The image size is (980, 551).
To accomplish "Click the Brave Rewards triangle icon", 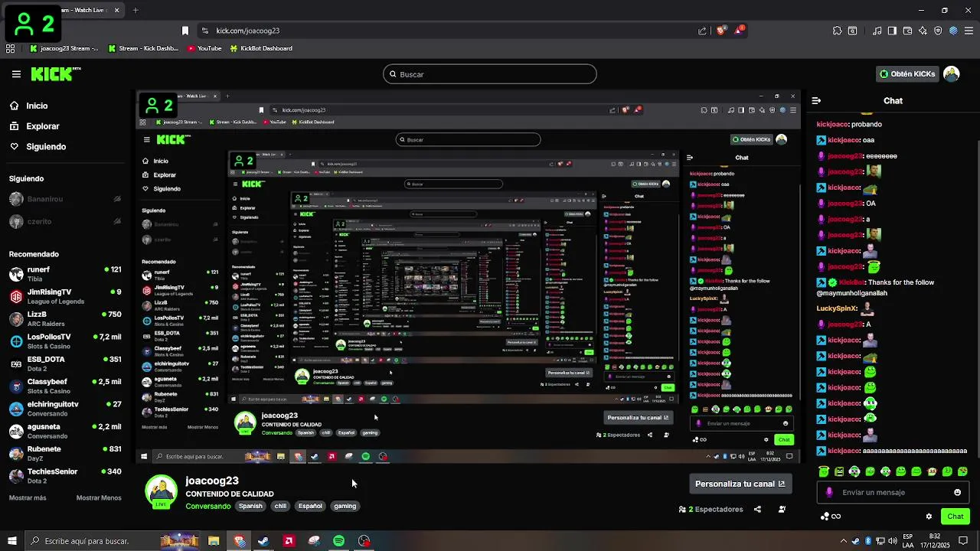I will (x=740, y=31).
